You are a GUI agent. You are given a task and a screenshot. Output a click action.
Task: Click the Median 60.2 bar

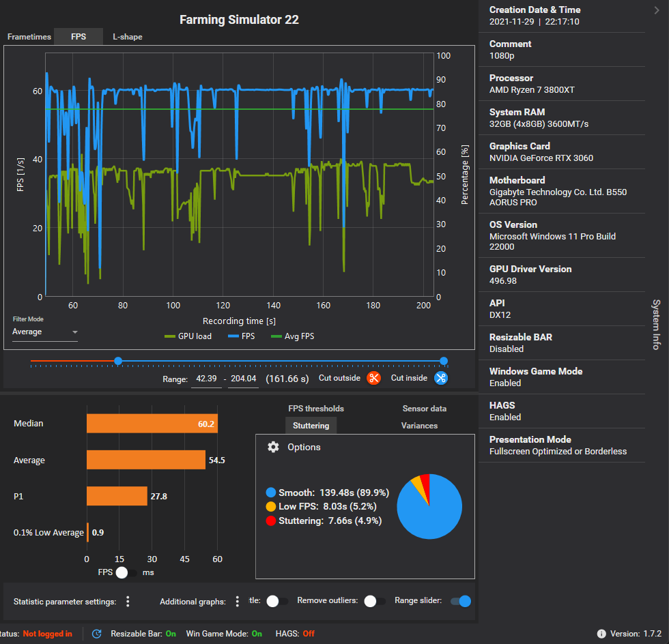point(152,424)
